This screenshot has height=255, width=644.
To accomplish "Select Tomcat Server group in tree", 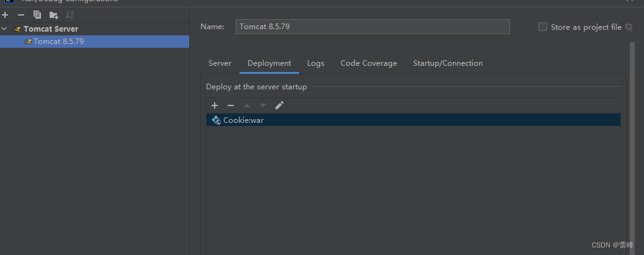I will click(x=50, y=29).
